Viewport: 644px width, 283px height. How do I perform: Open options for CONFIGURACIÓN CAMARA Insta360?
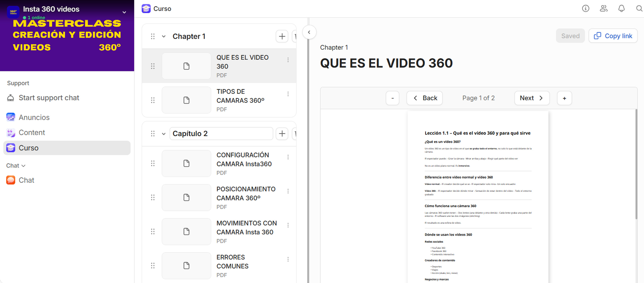(x=288, y=157)
